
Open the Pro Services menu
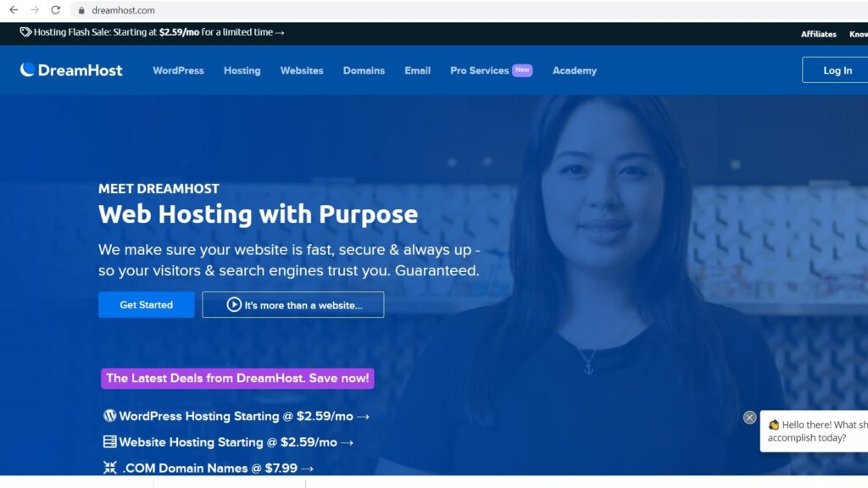480,70
